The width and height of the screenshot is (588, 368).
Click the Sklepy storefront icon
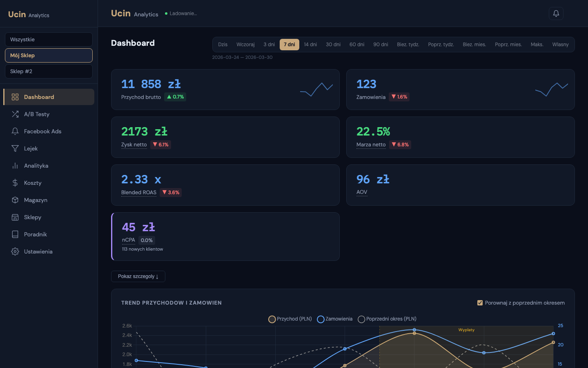pyautogui.click(x=15, y=217)
